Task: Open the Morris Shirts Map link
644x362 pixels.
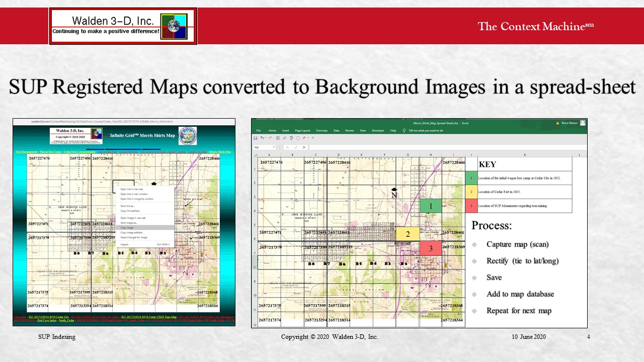Action: [x=220, y=151]
